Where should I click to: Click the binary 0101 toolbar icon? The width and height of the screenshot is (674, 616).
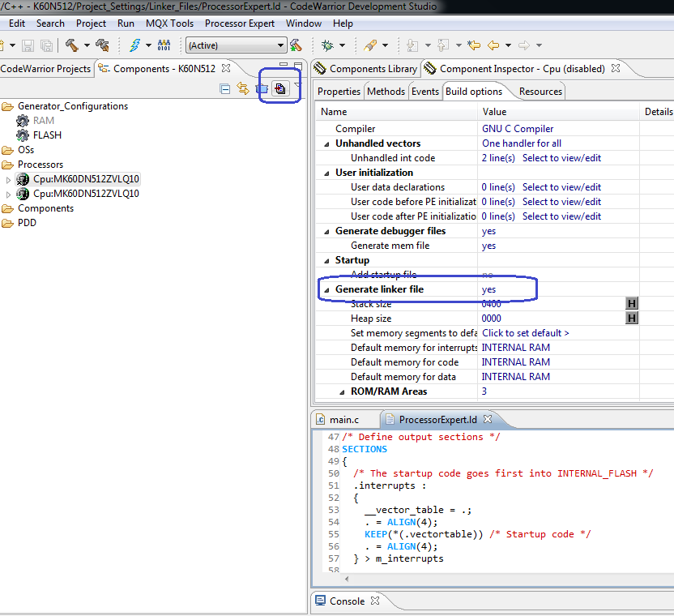pos(164,45)
